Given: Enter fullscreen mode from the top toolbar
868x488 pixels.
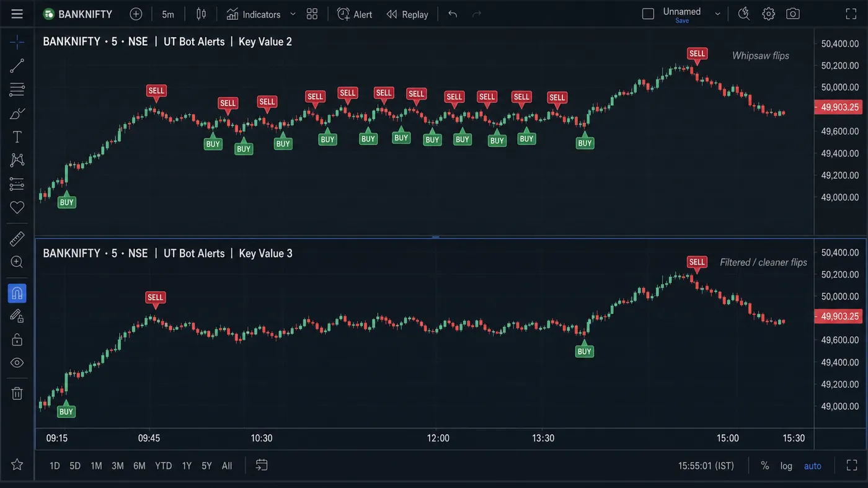Looking at the screenshot, I should (x=850, y=14).
